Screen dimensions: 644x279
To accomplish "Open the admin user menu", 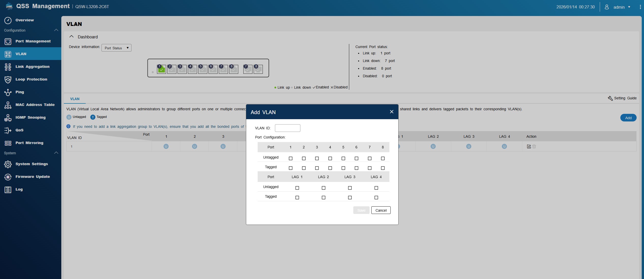I will pyautogui.click(x=619, y=7).
